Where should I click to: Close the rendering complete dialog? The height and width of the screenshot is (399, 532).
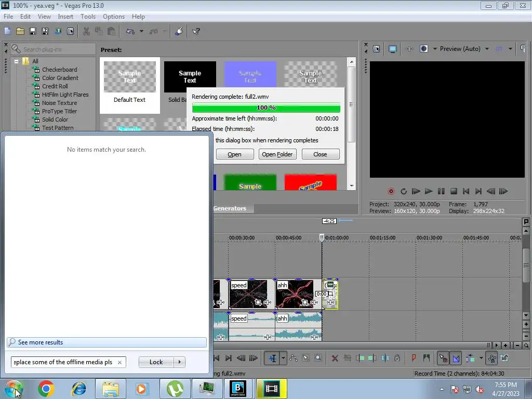click(320, 154)
